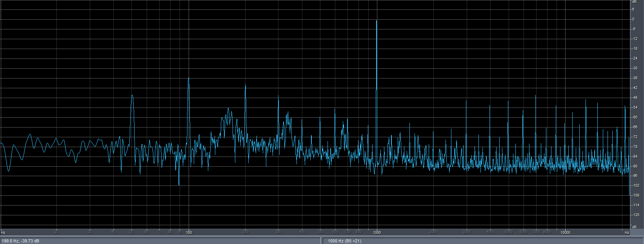The width and height of the screenshot is (644, 244).
Task: Click the spectrum peak at 200 Hz
Action: (245, 86)
